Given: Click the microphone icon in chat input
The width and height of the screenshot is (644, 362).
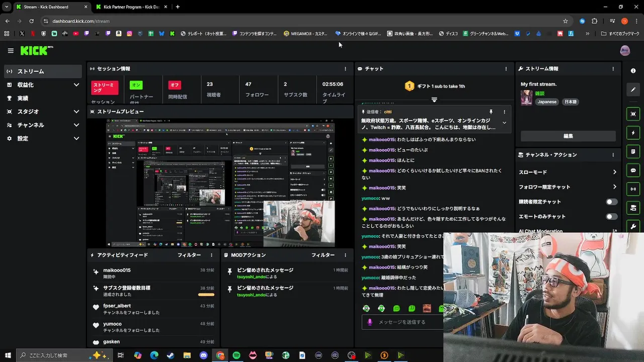Looking at the screenshot, I should tap(370, 322).
